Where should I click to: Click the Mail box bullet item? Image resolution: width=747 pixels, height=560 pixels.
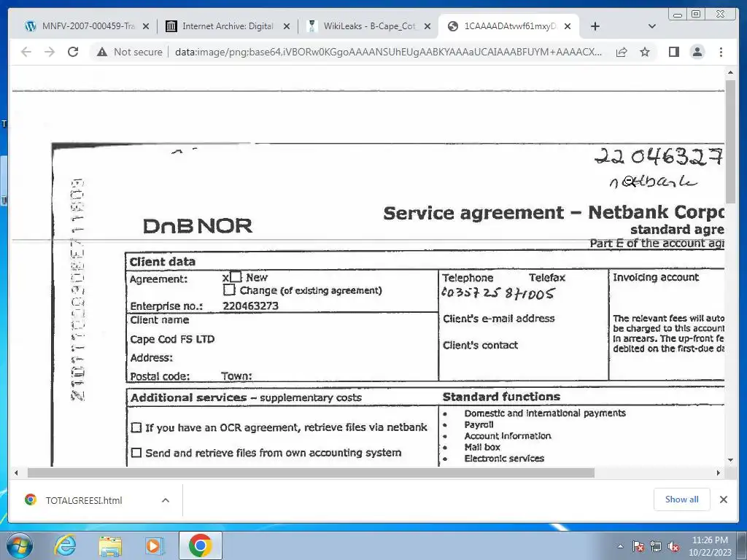(482, 447)
